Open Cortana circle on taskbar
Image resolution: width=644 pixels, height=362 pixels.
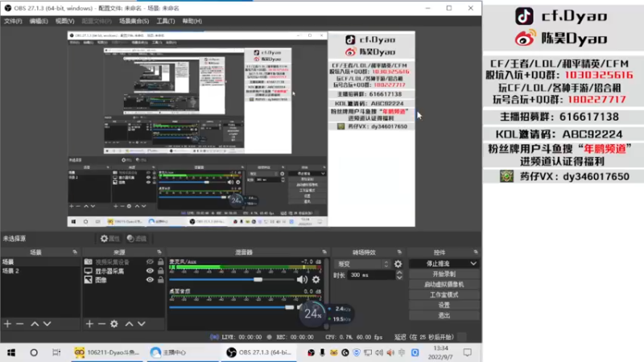click(x=34, y=352)
